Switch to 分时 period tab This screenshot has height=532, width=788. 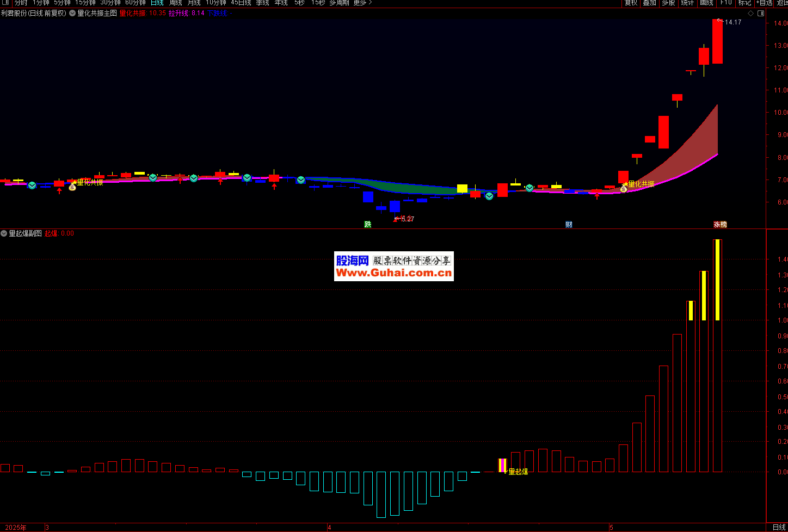21,3
